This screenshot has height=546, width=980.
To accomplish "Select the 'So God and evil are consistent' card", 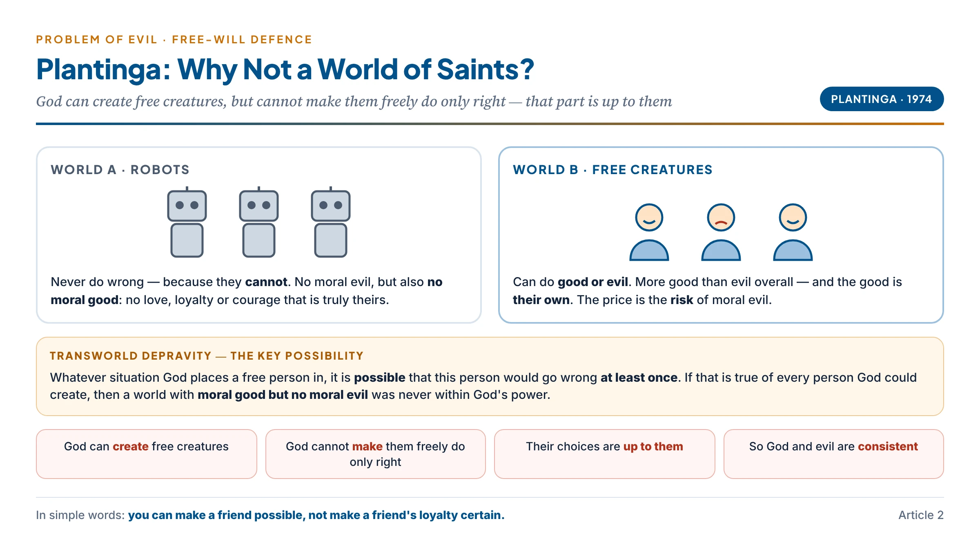I will click(x=834, y=454).
